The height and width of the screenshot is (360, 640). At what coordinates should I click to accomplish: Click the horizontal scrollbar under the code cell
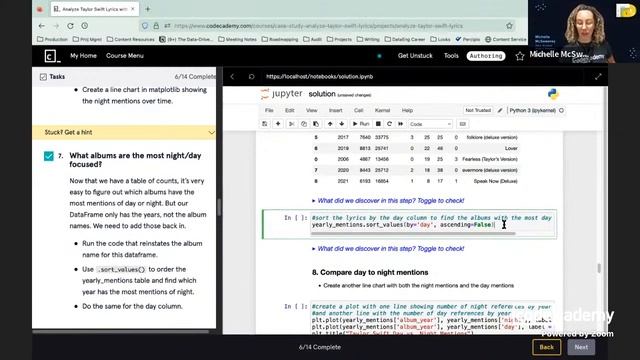[x=413, y=233]
